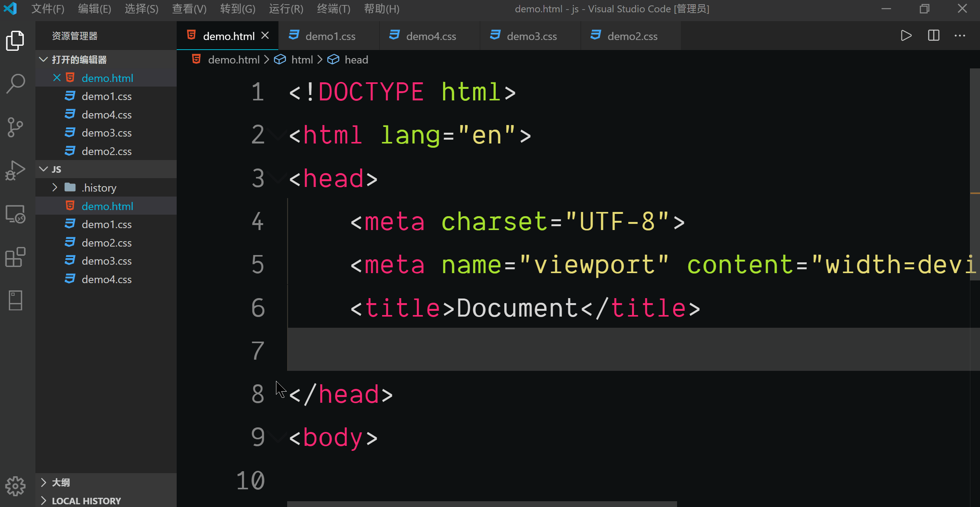Click the head breadcrumb item
Image resolution: width=980 pixels, height=507 pixels.
[x=356, y=60]
